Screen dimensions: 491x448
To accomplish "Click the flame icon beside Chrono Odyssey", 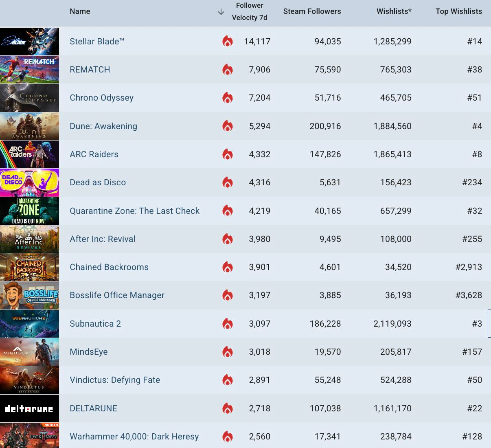I will pyautogui.click(x=228, y=98).
